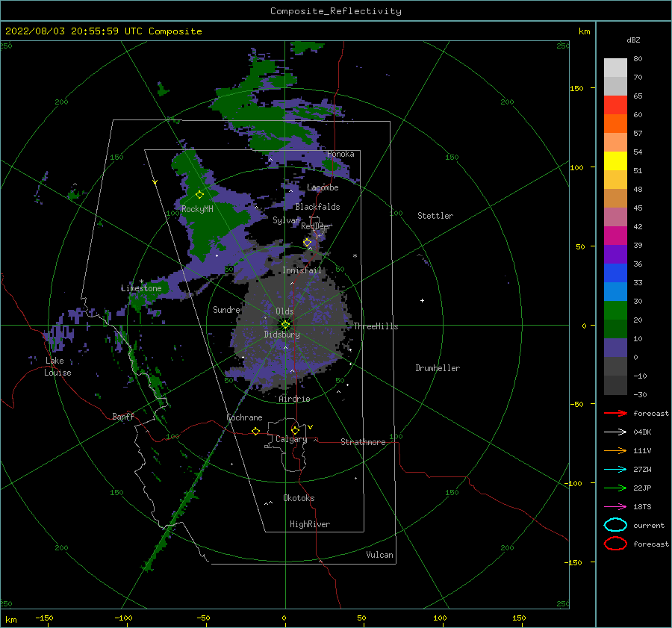The height and width of the screenshot is (628, 672).
Task: Click the 'Airdrie' map label
Action: click(x=294, y=399)
